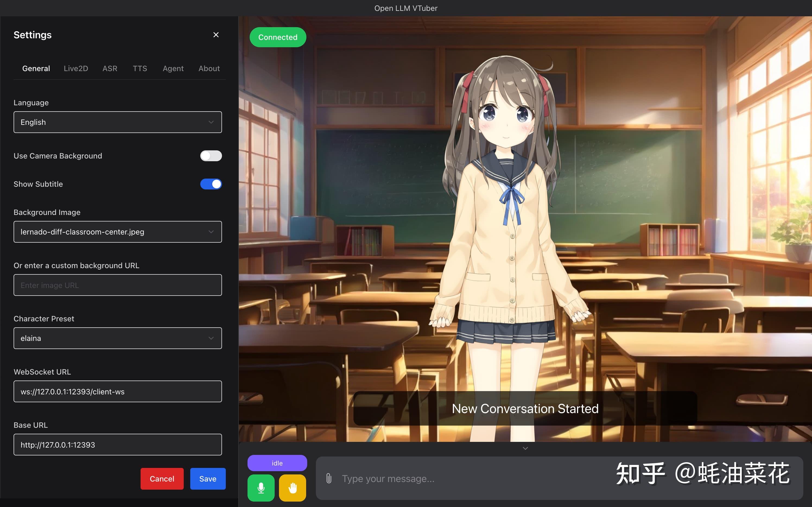Viewport: 812px width, 507px height.
Task: Click the purple idle status badge
Action: [277, 463]
